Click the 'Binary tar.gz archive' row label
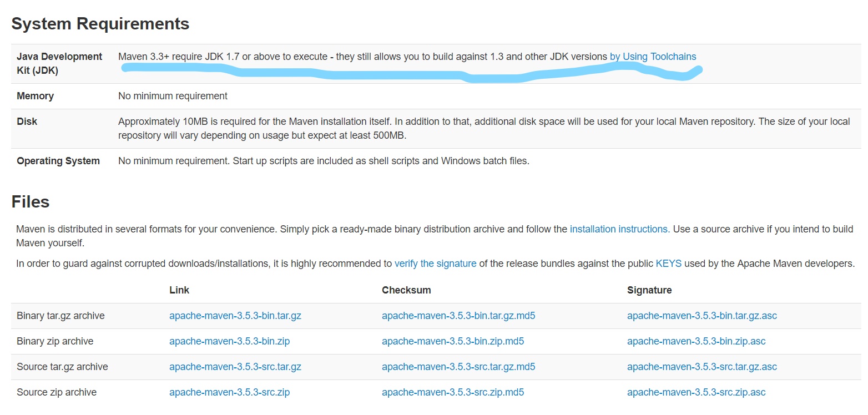 tap(60, 316)
